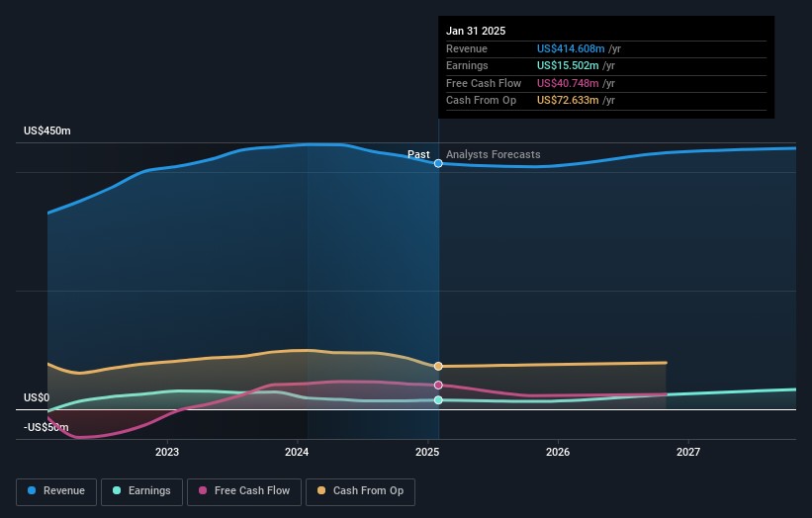Select the 2027 x-axis label
The width and height of the screenshot is (812, 518).
tap(688, 453)
